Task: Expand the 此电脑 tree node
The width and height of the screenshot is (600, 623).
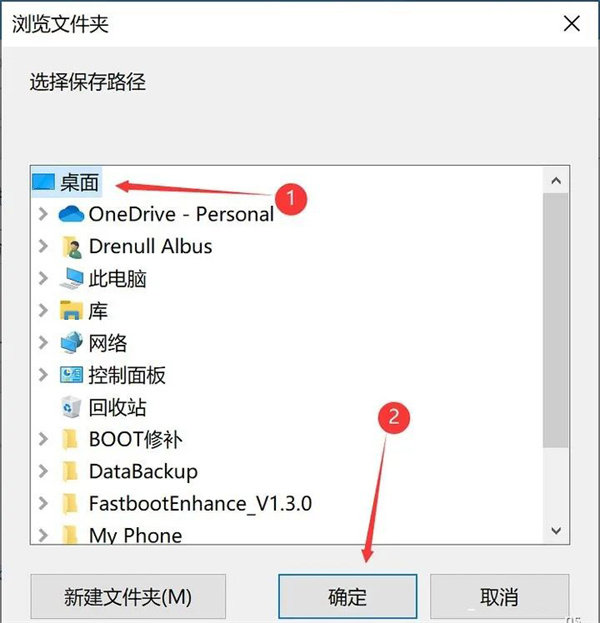Action: (x=42, y=279)
